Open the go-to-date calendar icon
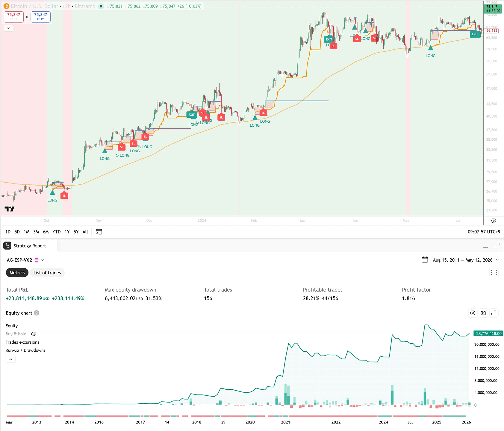 click(99, 232)
